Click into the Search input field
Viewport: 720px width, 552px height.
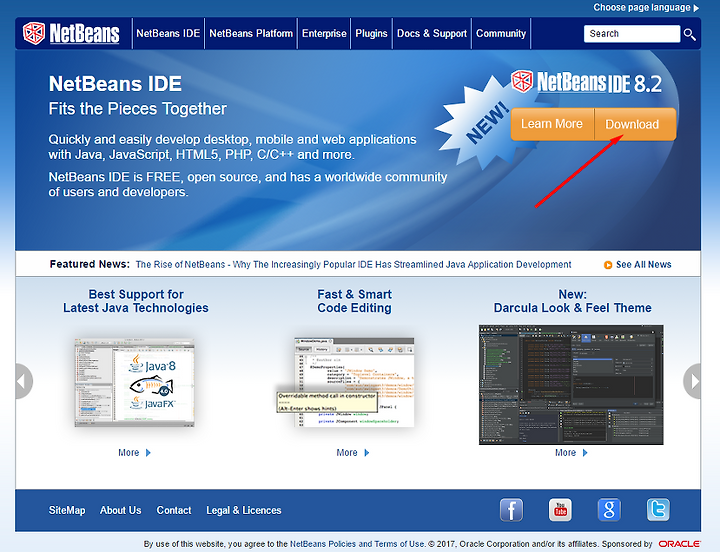click(632, 34)
